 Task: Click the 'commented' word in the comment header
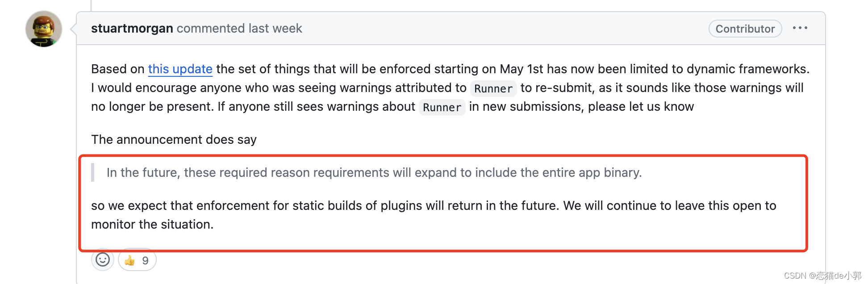pos(211,28)
